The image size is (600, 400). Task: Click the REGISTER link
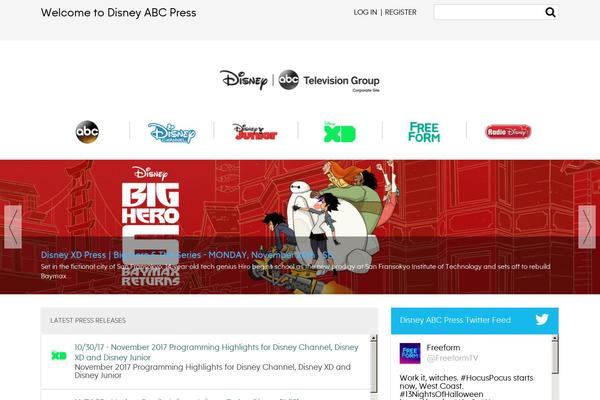[401, 12]
